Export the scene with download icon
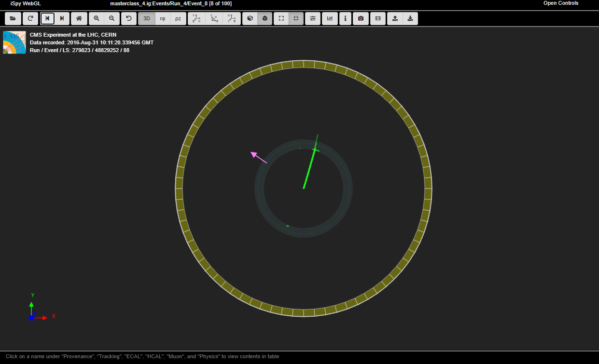Viewport: 599px width, 364px height. click(410, 18)
